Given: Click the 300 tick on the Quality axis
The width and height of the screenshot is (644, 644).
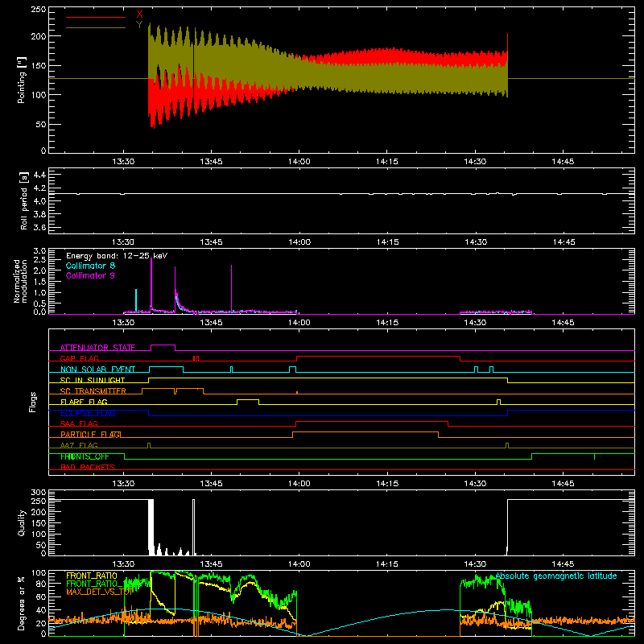Looking at the screenshot, I should point(39,493).
